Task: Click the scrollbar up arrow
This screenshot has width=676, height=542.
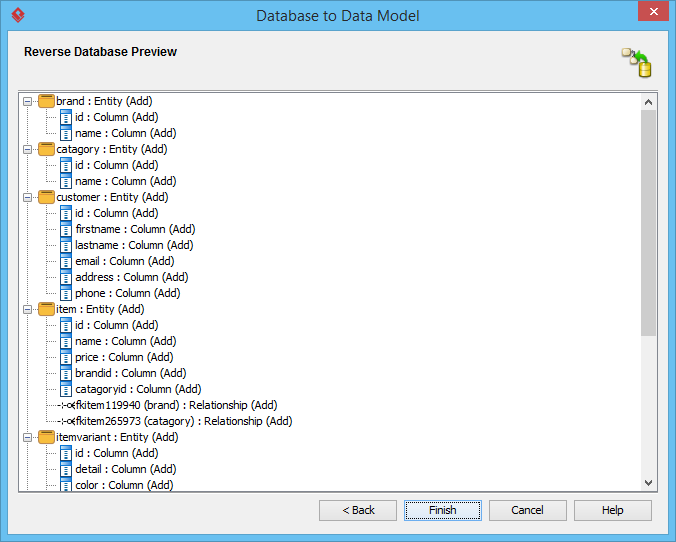Action: click(x=648, y=102)
